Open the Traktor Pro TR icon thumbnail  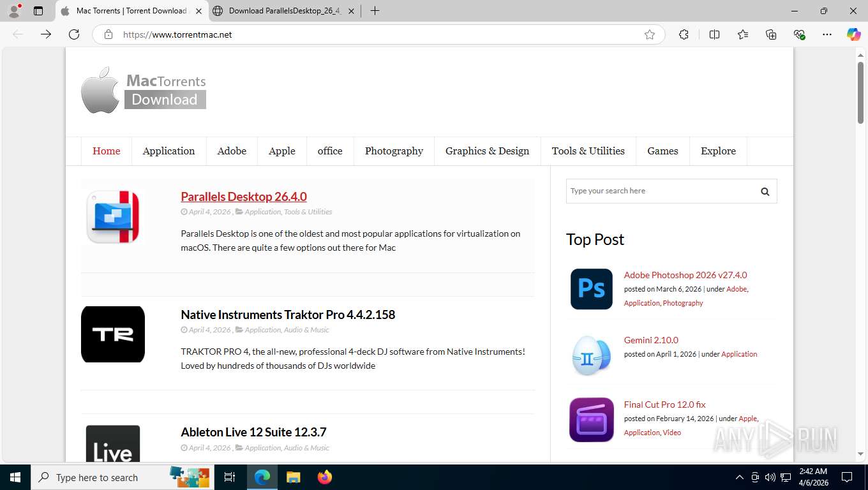point(113,334)
